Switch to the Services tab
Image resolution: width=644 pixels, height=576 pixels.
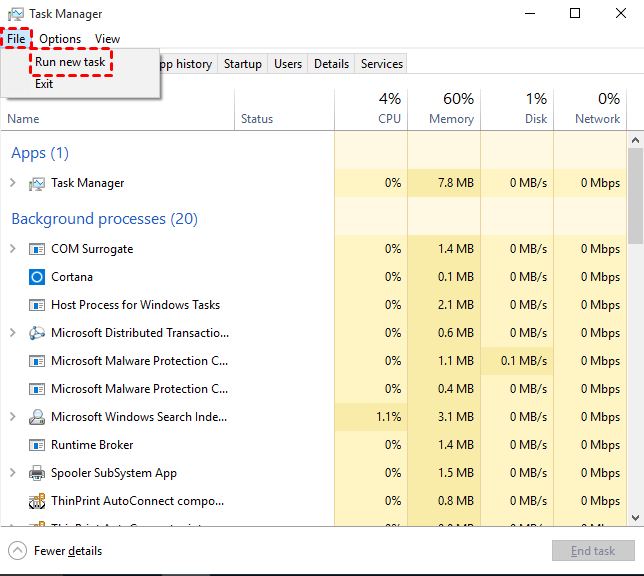pyautogui.click(x=381, y=64)
